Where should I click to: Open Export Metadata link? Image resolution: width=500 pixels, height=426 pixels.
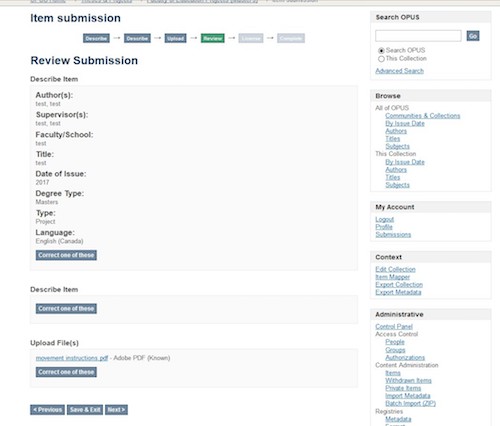pyautogui.click(x=398, y=292)
